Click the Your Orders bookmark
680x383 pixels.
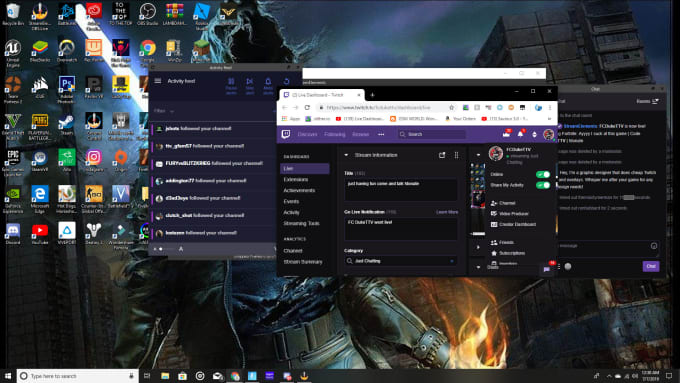(x=460, y=118)
